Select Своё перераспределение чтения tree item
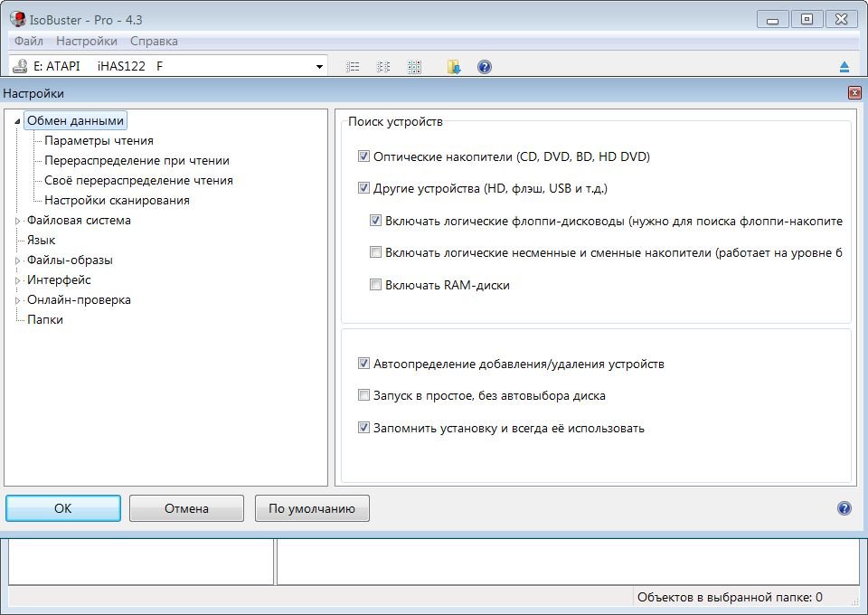 [x=138, y=181]
